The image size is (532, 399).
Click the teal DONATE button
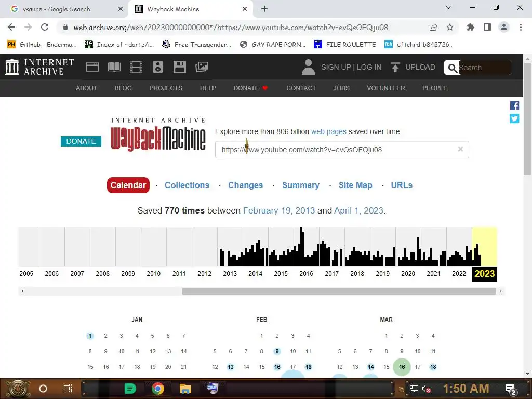pyautogui.click(x=81, y=141)
